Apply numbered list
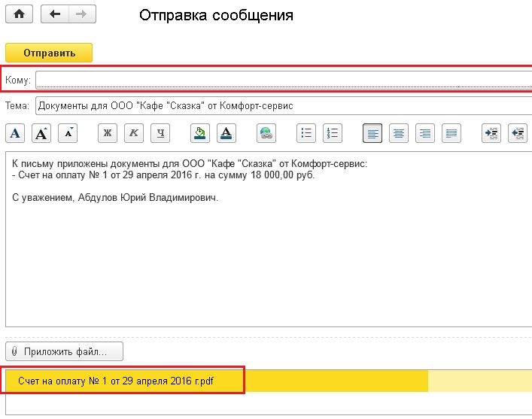Viewport: 532px width, 419px height. tap(333, 133)
